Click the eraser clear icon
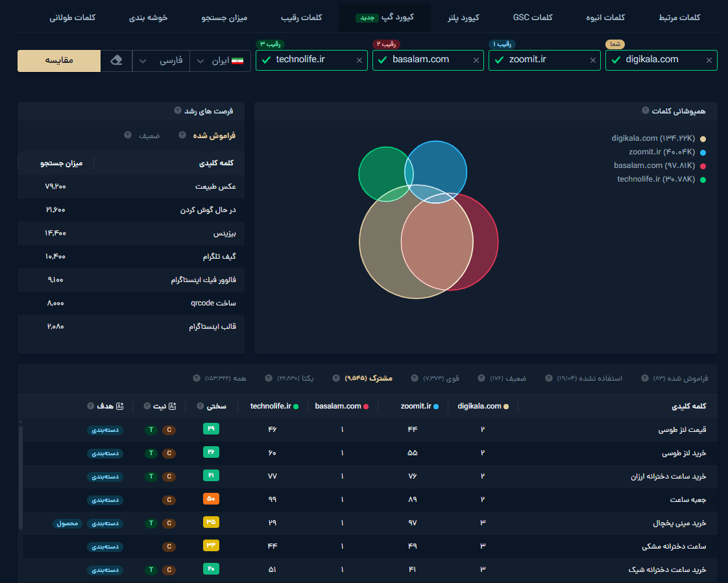This screenshot has width=728, height=583. 117,60
